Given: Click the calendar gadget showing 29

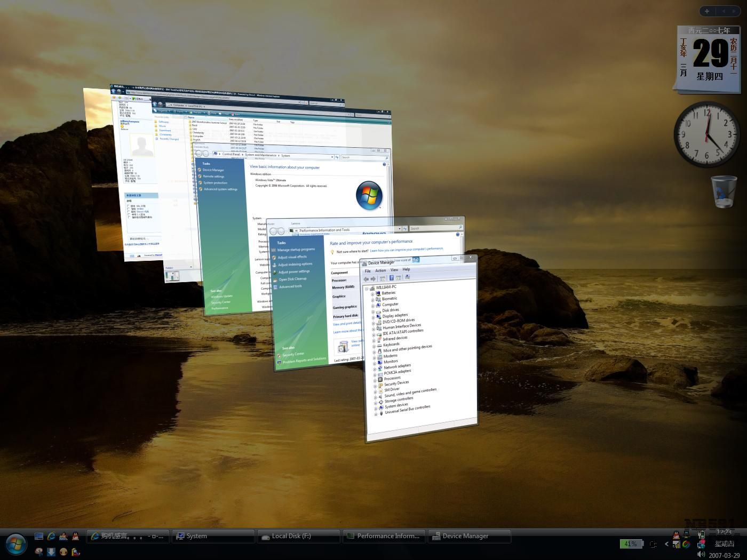Looking at the screenshot, I should pyautogui.click(x=709, y=59).
